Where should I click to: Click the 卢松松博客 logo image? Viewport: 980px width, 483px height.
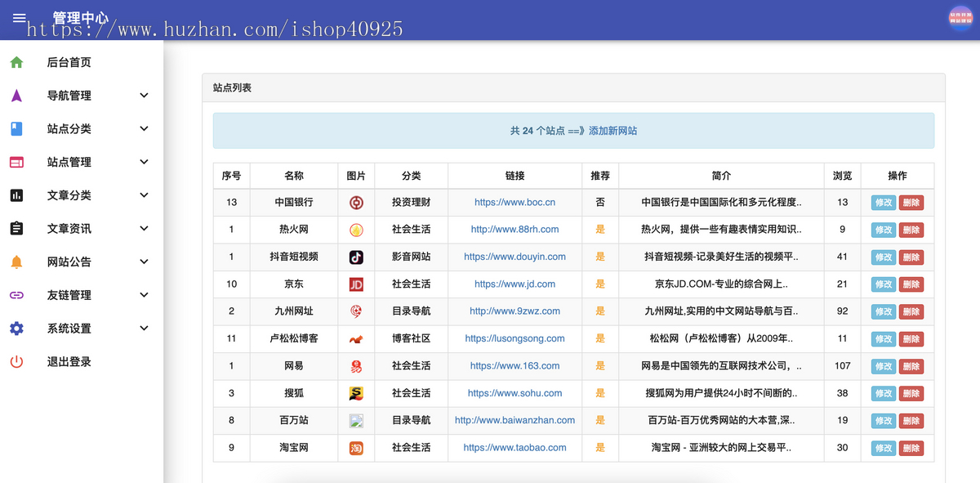pos(356,339)
